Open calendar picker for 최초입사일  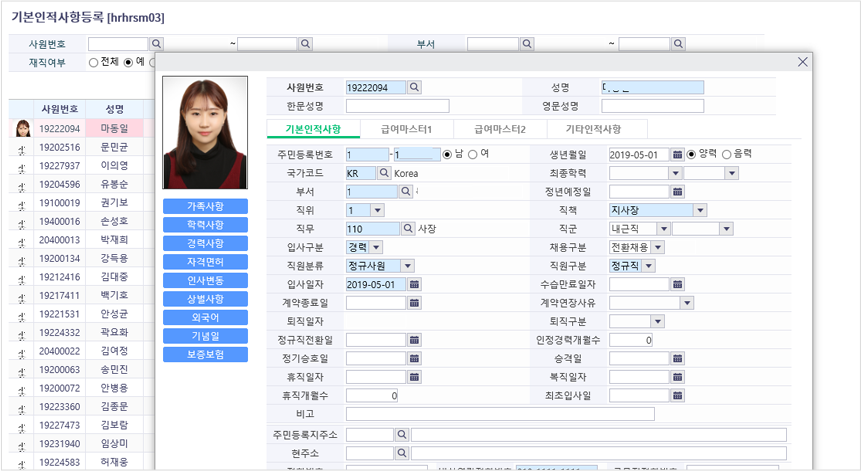coord(678,395)
